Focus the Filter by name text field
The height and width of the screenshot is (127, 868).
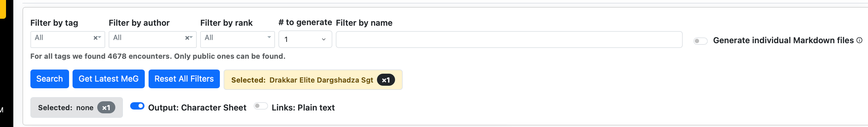509,39
